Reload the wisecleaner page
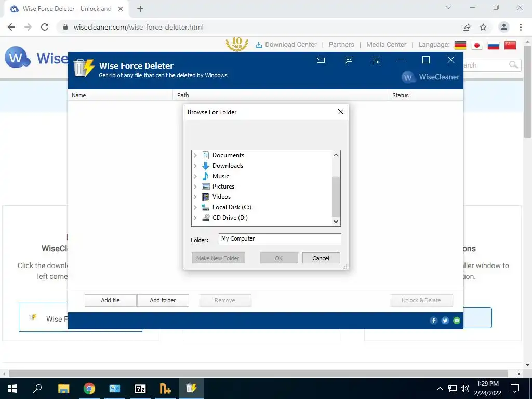The width and height of the screenshot is (532, 399). (x=45, y=27)
